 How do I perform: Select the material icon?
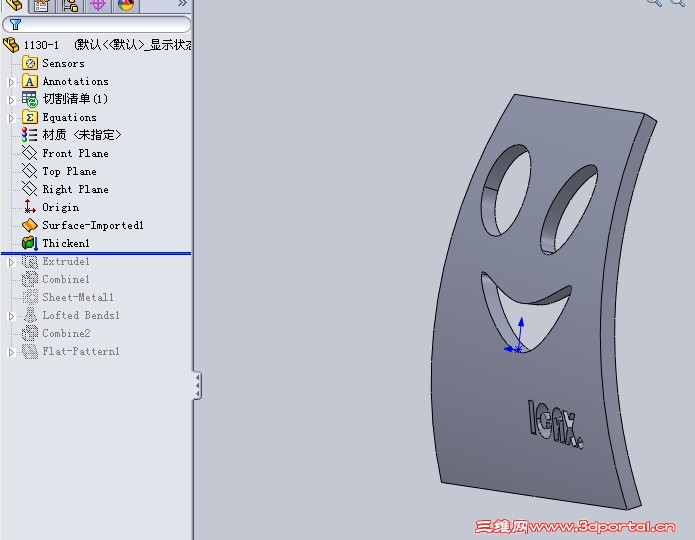click(x=30, y=135)
